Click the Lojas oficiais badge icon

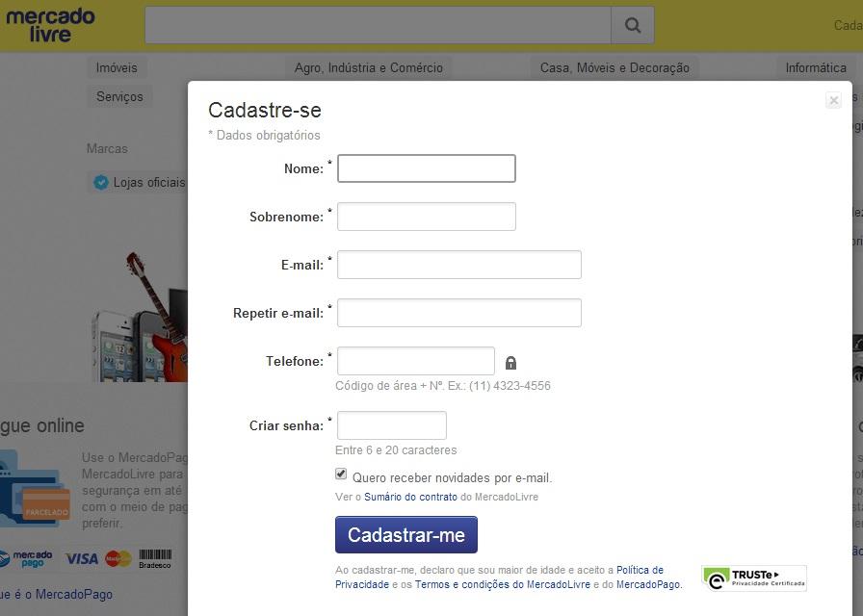[100, 182]
